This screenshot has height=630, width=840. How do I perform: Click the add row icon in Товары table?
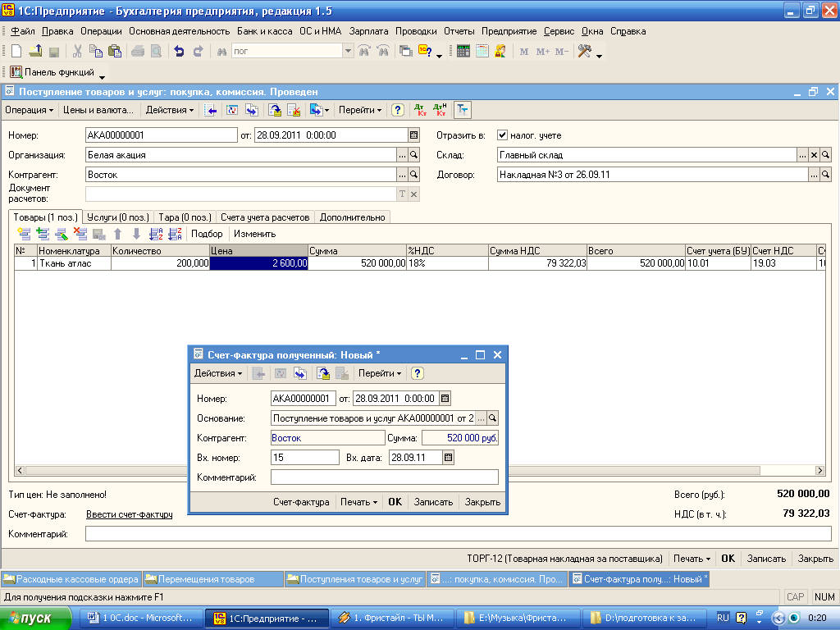coord(24,234)
